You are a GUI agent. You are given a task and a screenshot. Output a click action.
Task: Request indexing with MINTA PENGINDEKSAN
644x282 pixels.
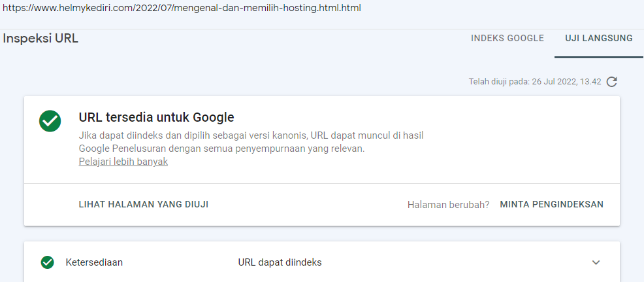[552, 204]
